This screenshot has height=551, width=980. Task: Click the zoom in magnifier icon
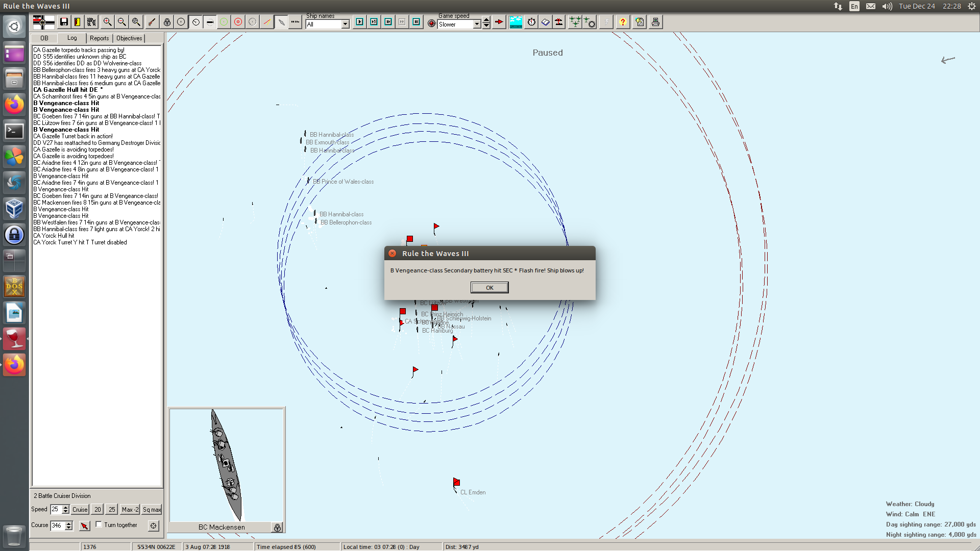(107, 22)
